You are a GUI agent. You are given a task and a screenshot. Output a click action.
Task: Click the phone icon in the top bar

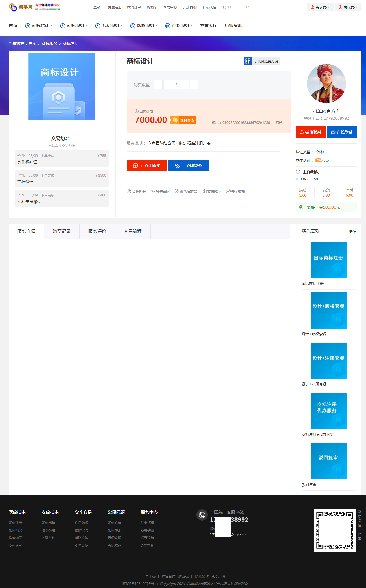[224, 7]
